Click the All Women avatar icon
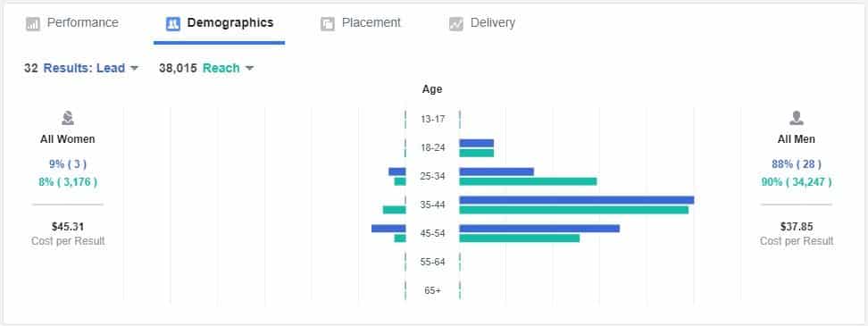The image size is (868, 326). click(68, 118)
